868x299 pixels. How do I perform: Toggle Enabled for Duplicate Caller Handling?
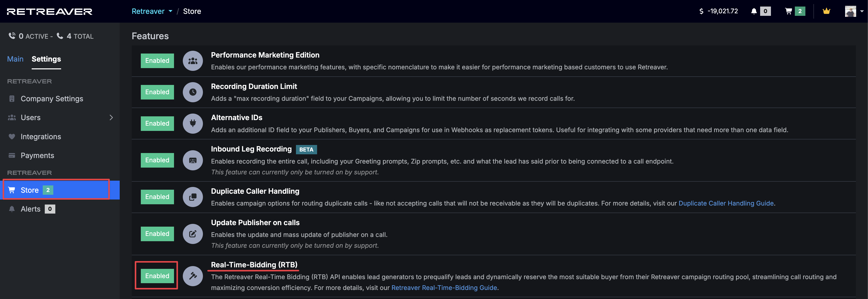point(157,197)
